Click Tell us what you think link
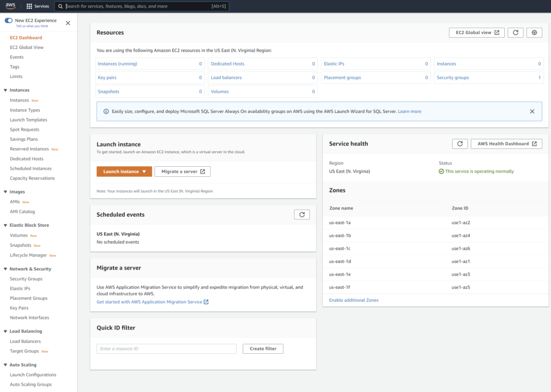 click(x=32, y=26)
